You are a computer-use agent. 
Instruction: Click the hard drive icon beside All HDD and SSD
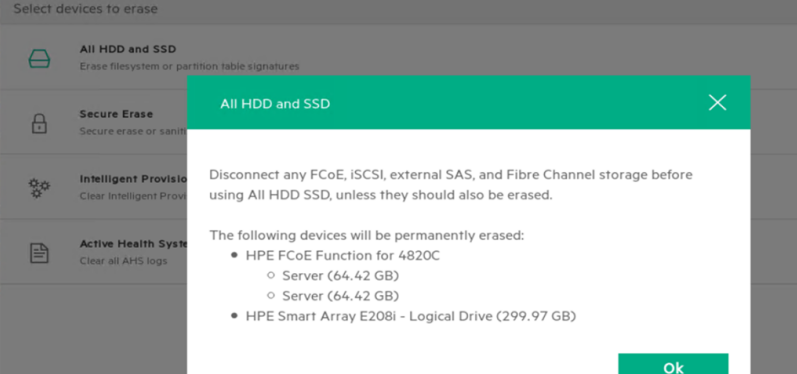pos(39,59)
